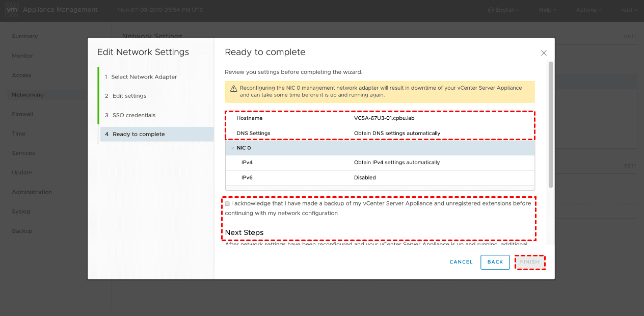This screenshot has height=316, width=644.
Task: Go to Edit settings step
Action: pos(129,96)
